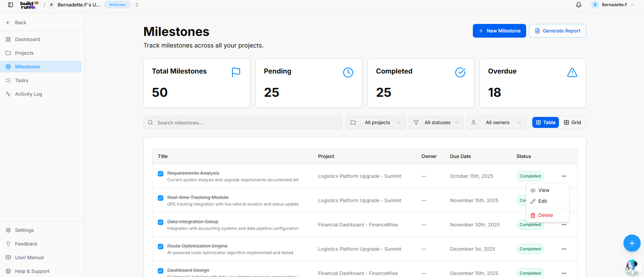Click the build runit logo
Viewport: 644px width, 277px height.
click(30, 5)
